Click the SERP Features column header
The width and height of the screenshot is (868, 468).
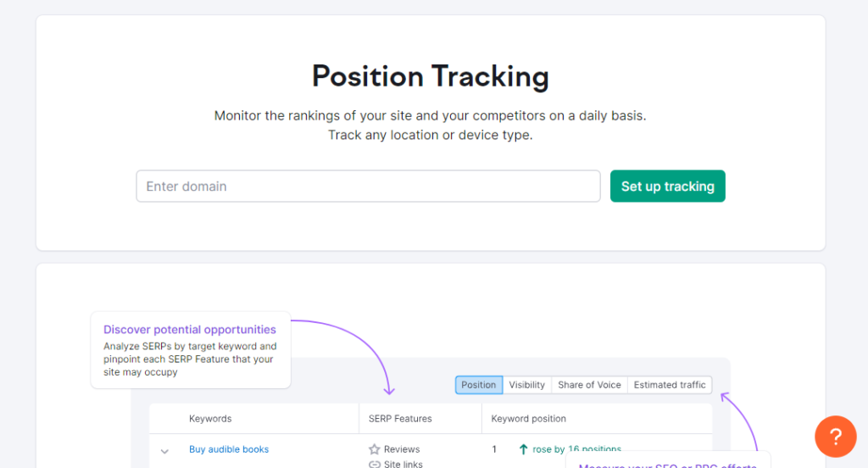[x=400, y=419]
